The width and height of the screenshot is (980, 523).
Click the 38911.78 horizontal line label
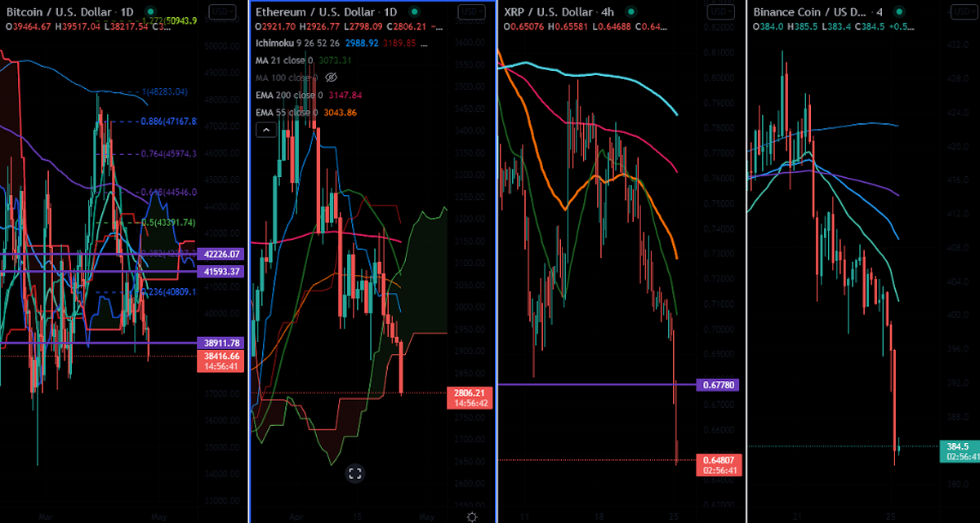(221, 343)
